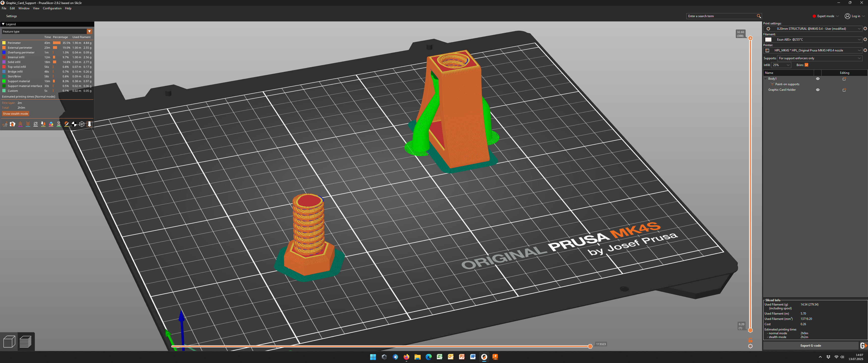Toggle Perimeter feature visibility in legend

[x=47, y=43]
